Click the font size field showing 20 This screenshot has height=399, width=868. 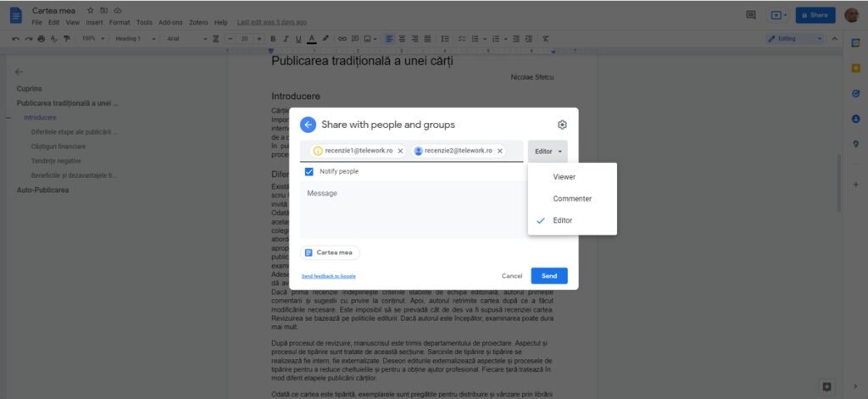[x=244, y=39]
